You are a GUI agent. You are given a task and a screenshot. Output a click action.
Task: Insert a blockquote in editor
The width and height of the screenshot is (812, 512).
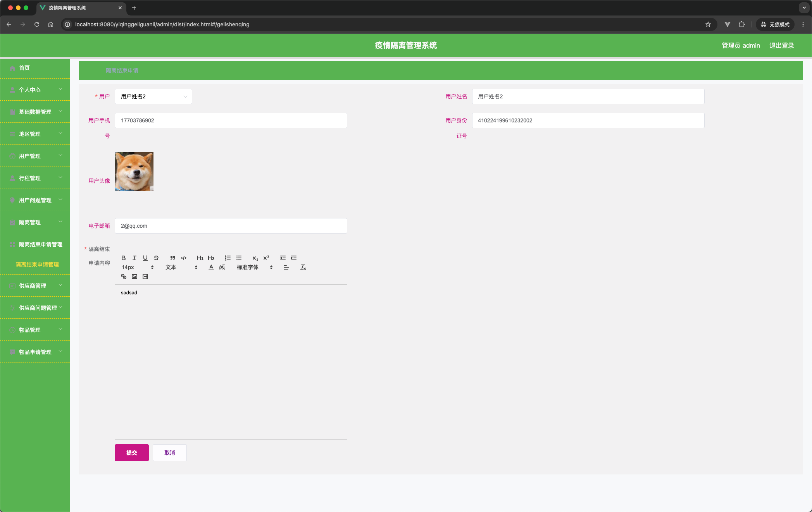click(173, 258)
